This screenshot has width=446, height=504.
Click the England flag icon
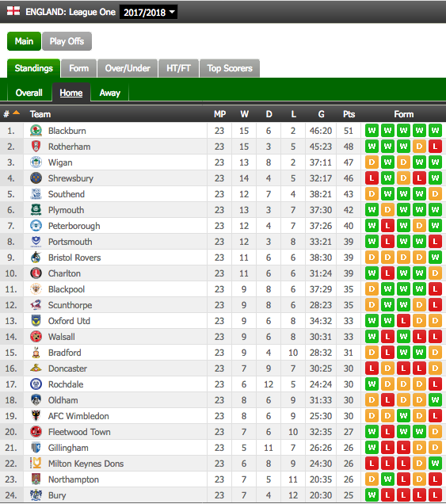click(13, 11)
